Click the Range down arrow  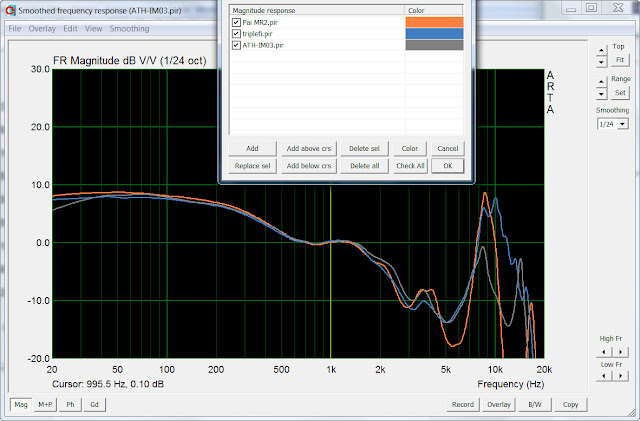point(601,94)
